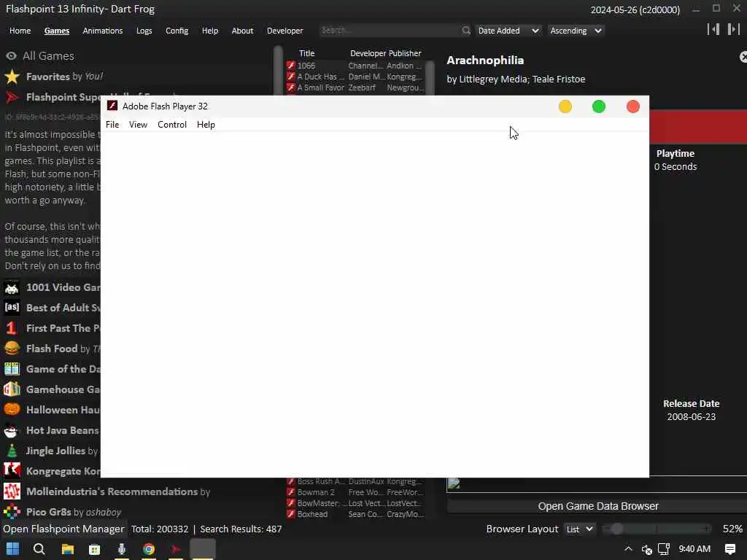The image size is (747, 560).
Task: Open File menu in Flash Player
Action: click(x=112, y=125)
